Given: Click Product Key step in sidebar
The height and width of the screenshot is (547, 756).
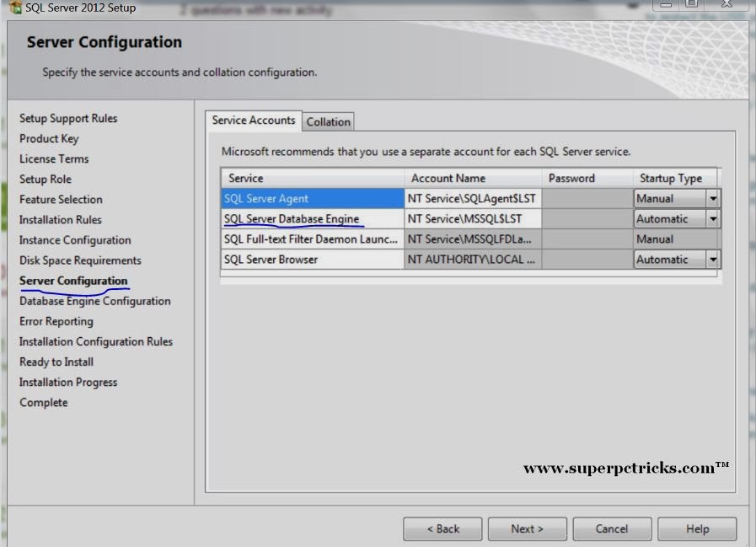Looking at the screenshot, I should coord(49,138).
